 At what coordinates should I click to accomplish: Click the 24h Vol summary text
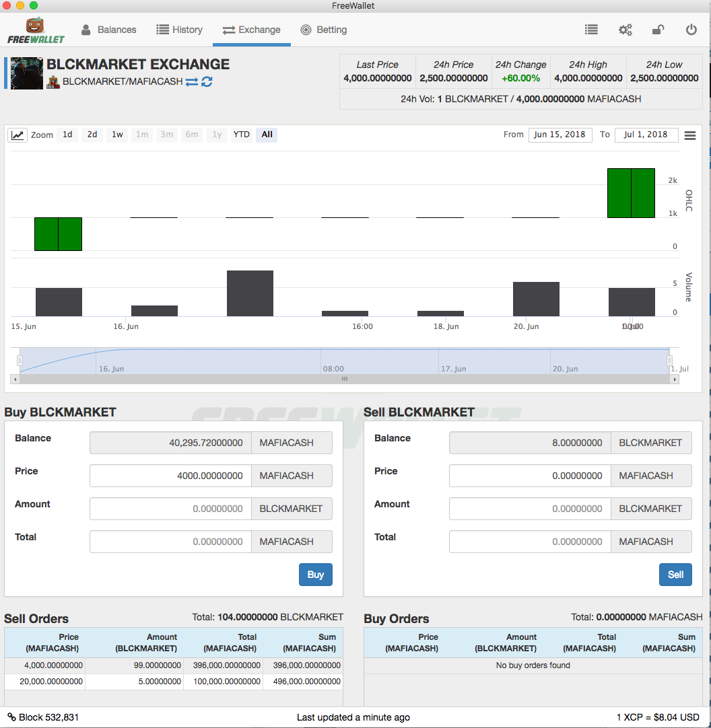tap(521, 99)
